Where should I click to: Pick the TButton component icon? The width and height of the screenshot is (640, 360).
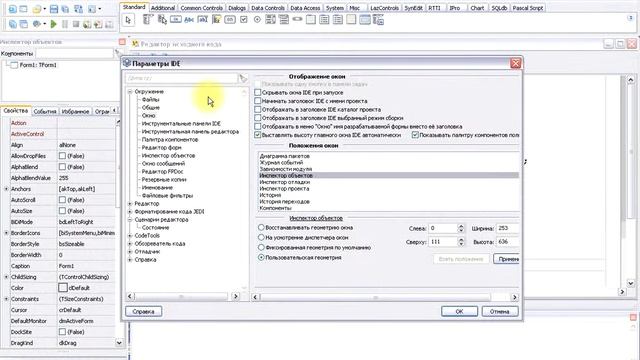pyautogui.click(x=176, y=20)
